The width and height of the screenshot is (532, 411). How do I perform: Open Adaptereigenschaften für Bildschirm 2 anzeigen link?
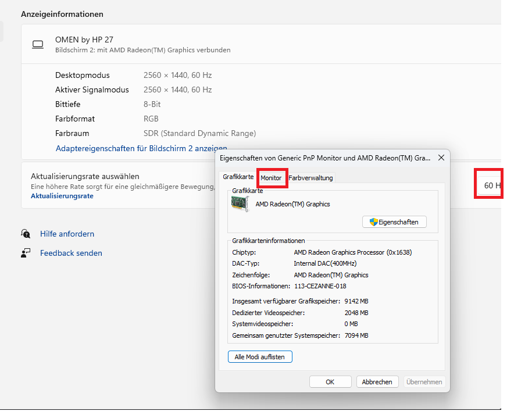141,149
